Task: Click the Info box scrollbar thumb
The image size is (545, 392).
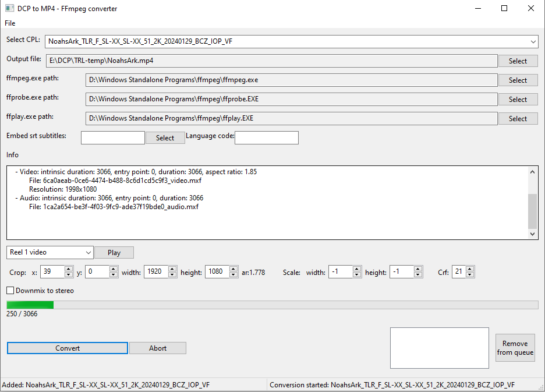Action: (533, 211)
